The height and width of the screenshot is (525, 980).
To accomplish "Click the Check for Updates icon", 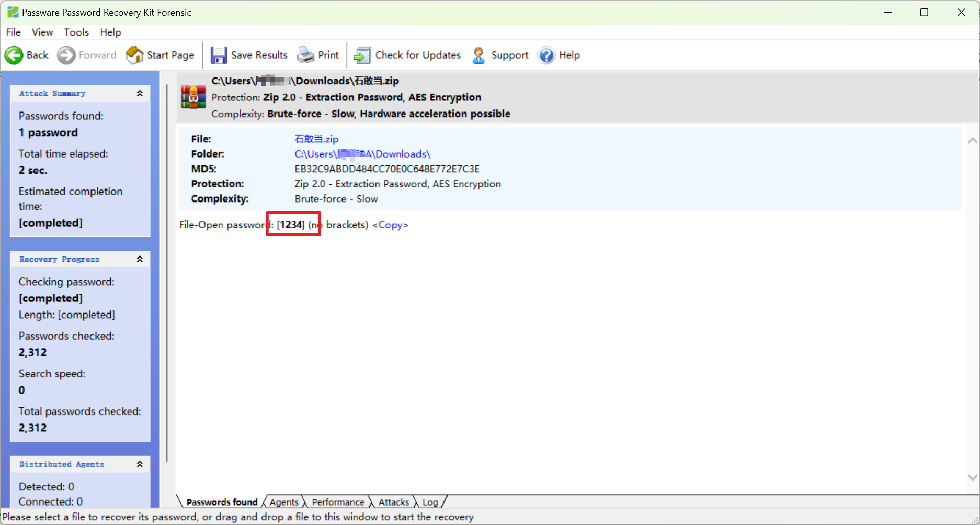I will 362,55.
